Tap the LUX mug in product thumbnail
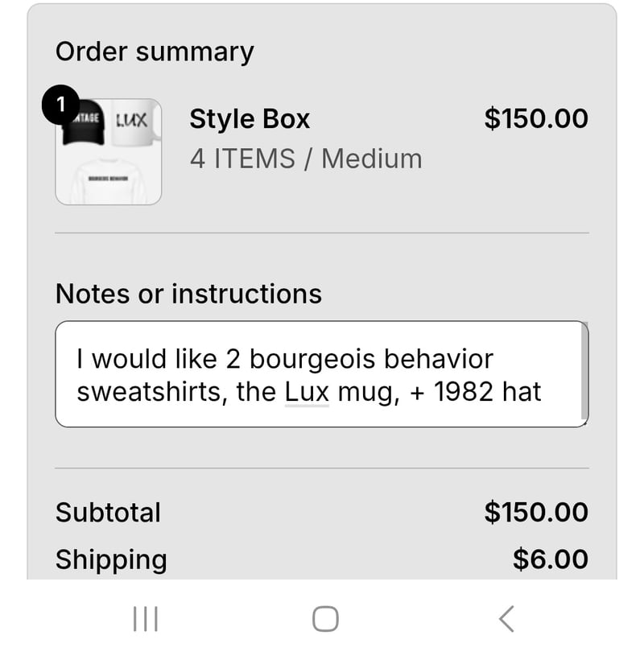644x660 pixels. (134, 123)
